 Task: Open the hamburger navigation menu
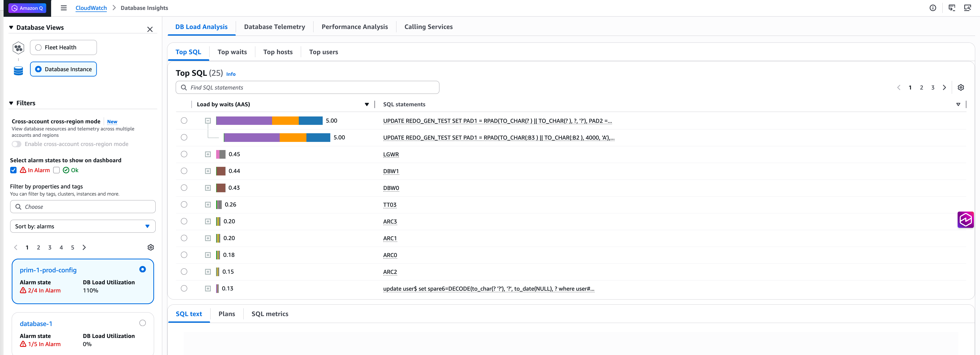pyautogui.click(x=64, y=8)
